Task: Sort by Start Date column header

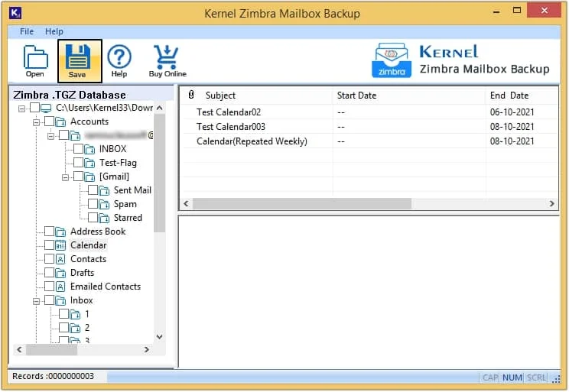Action: click(356, 96)
